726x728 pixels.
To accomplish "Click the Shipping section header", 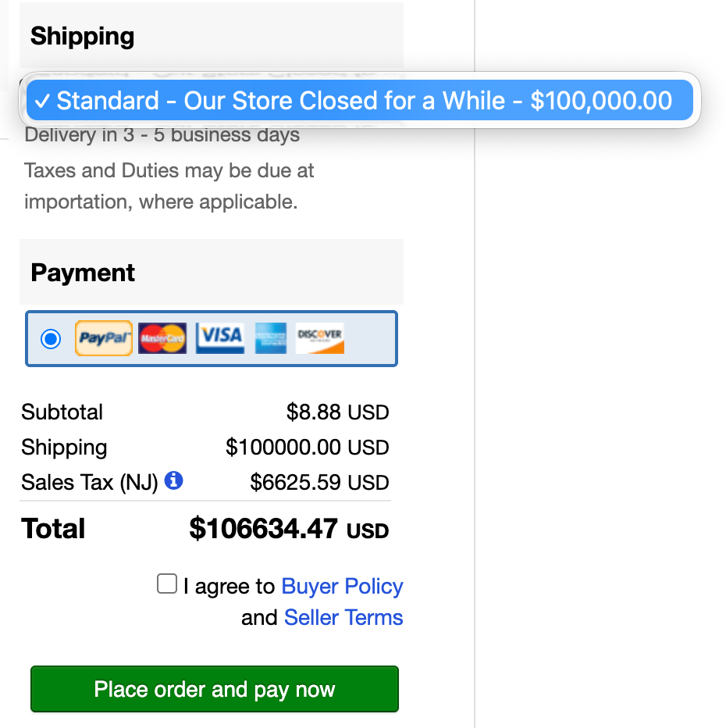I will pyautogui.click(x=83, y=36).
